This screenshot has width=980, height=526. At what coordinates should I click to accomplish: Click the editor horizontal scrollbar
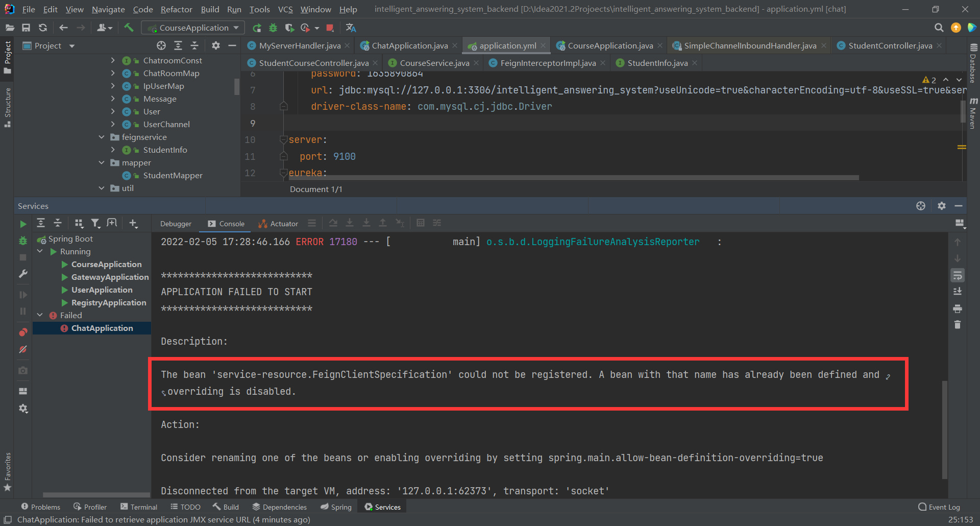coord(574,178)
